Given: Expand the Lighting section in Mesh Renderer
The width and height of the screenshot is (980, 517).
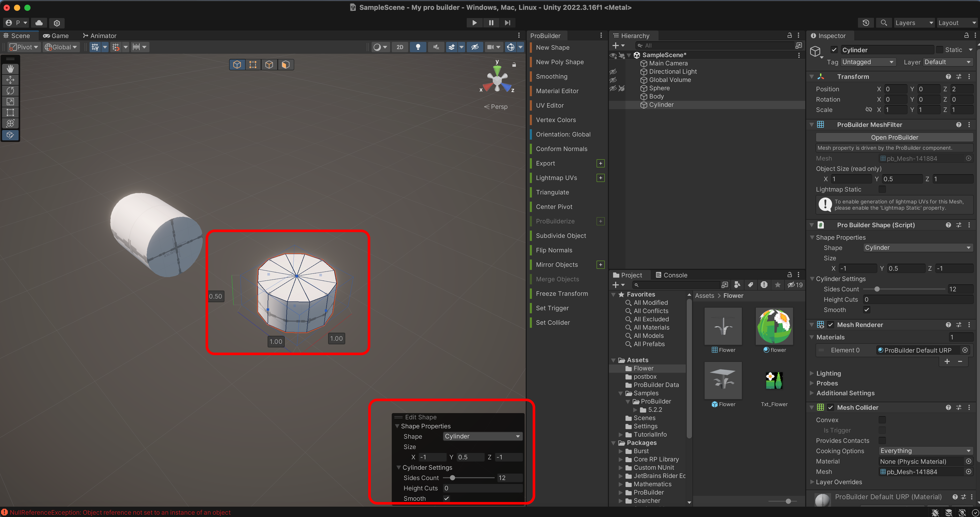Looking at the screenshot, I should tap(828, 373).
